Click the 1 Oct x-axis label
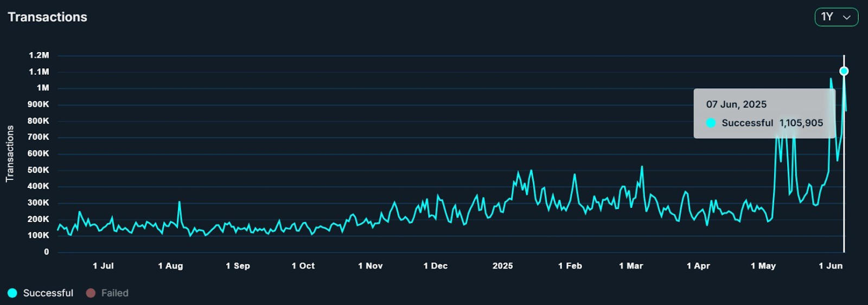Viewport: 868px width, 305px height. (303, 266)
